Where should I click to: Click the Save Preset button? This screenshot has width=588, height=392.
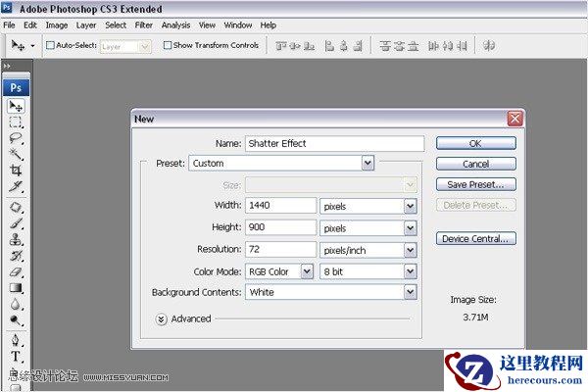476,184
